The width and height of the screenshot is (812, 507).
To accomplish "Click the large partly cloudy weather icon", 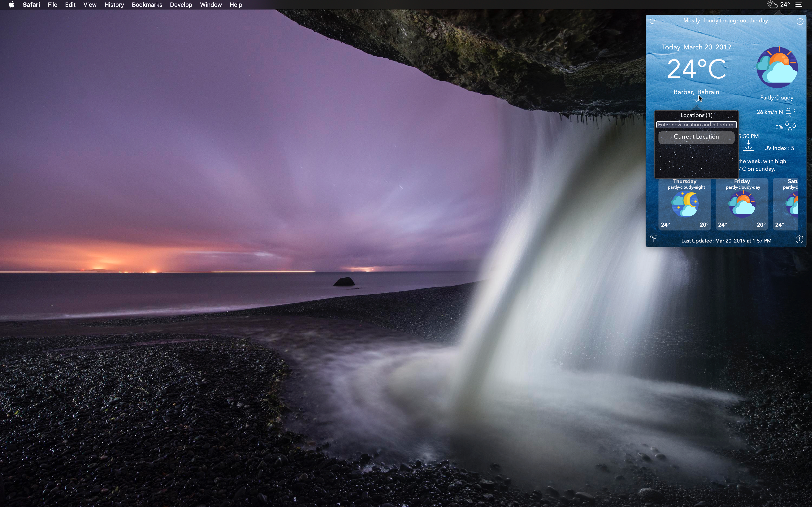I will click(777, 67).
